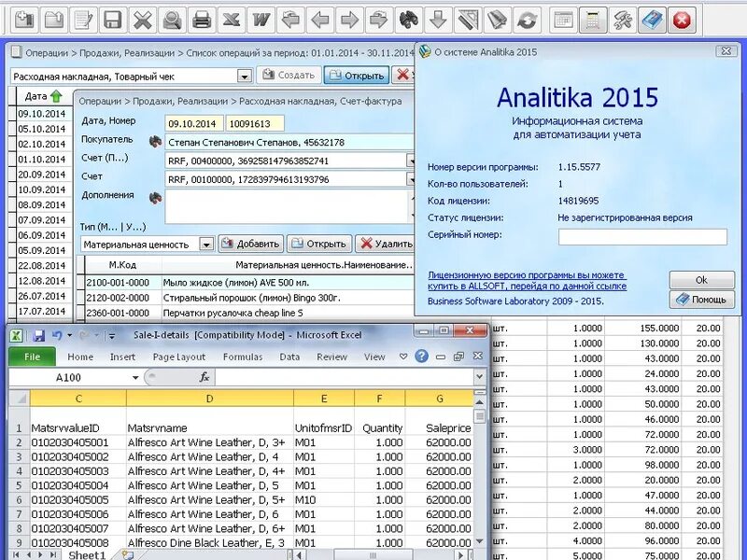Open document type dropdown Расходная накладная
This screenshot has height=560, width=747.
[245, 77]
